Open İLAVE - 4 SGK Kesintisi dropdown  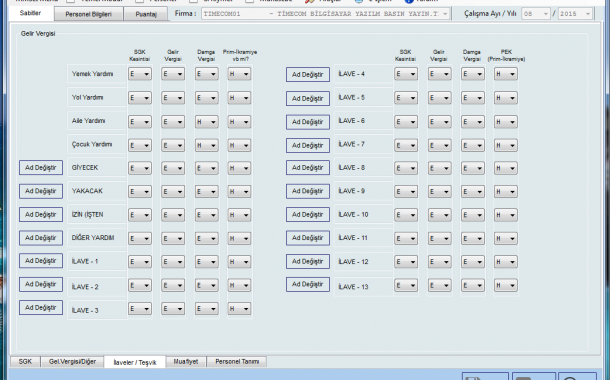click(406, 74)
